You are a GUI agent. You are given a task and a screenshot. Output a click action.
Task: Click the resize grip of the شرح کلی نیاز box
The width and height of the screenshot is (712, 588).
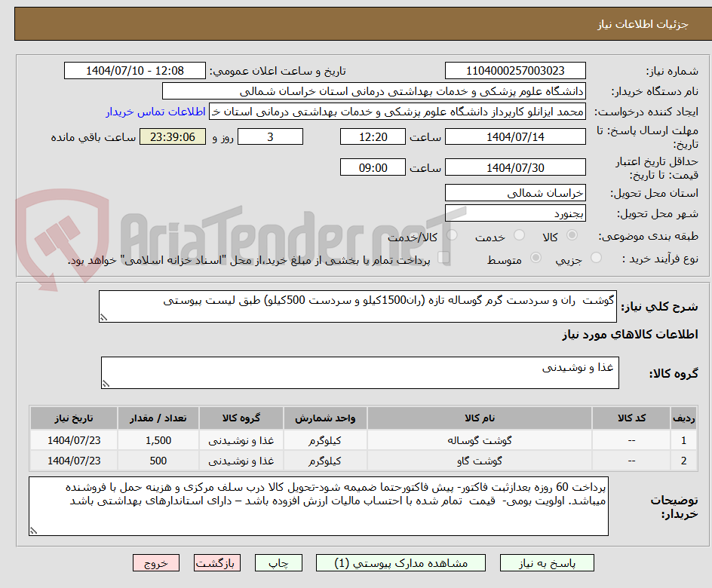(103, 317)
